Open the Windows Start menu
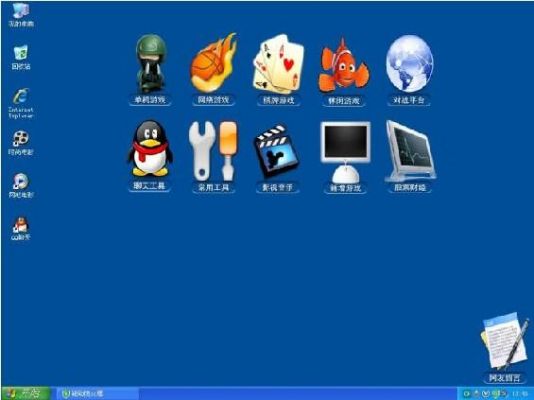The height and width of the screenshot is (400, 534). [26, 393]
